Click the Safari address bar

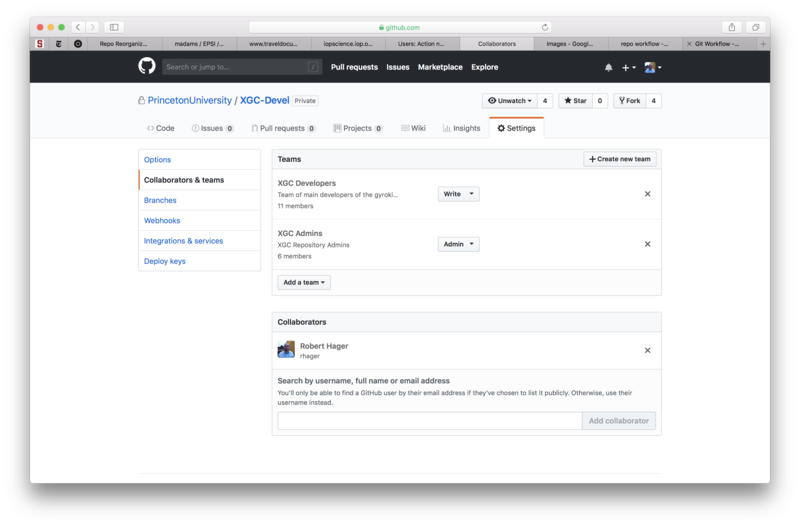tap(399, 27)
